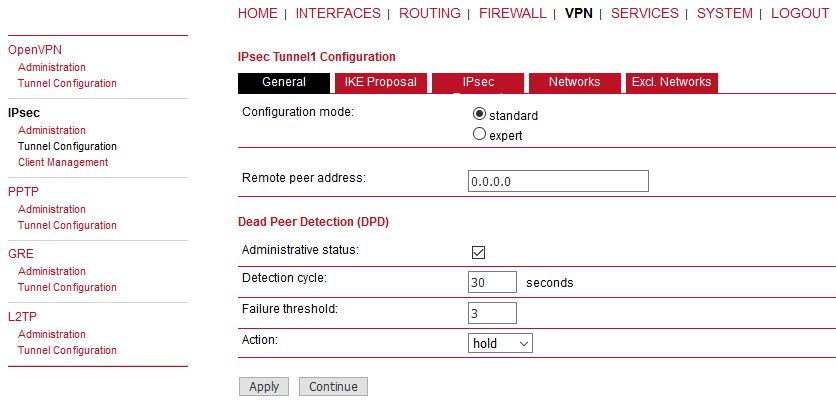Open the Excl. Networks tab
The image size is (836, 404).
click(x=671, y=82)
